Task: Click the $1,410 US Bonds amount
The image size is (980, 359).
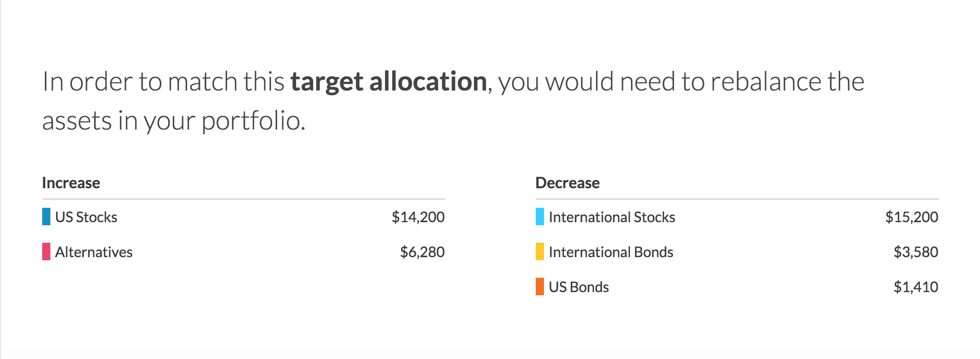Action: click(915, 287)
